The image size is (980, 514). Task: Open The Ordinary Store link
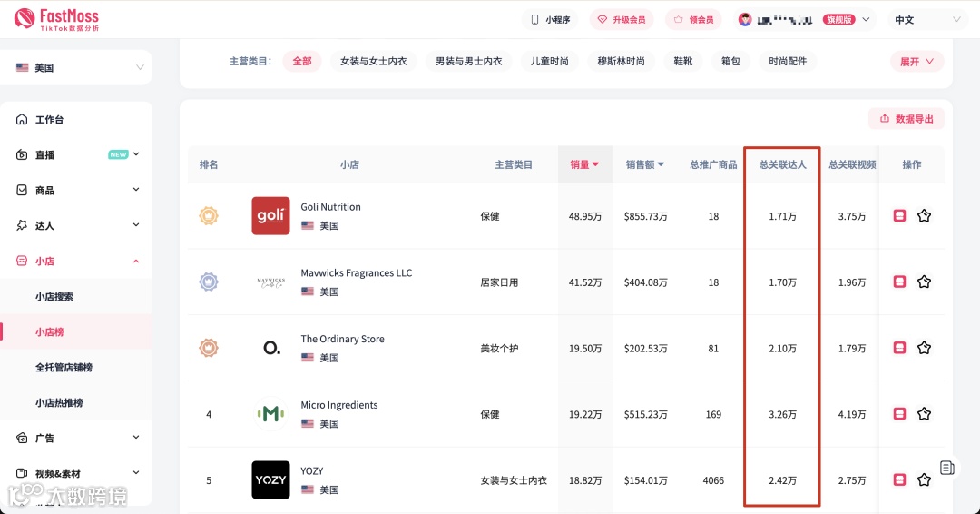(342, 339)
